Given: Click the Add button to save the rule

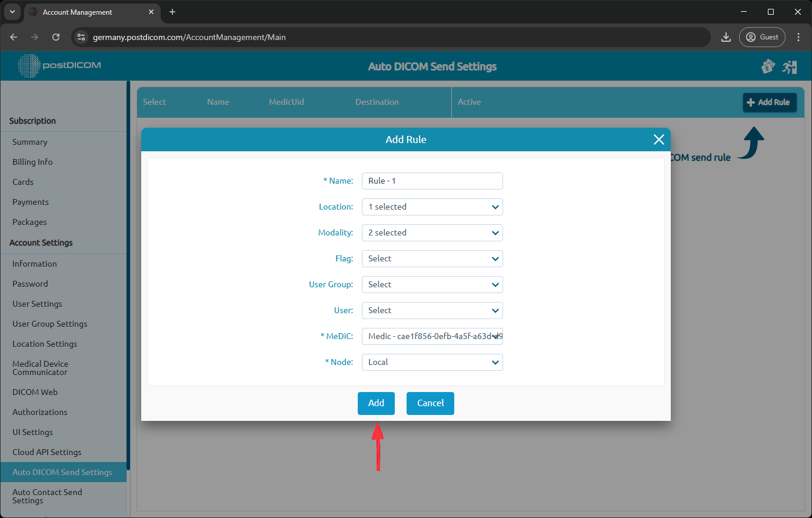Looking at the screenshot, I should click(376, 403).
